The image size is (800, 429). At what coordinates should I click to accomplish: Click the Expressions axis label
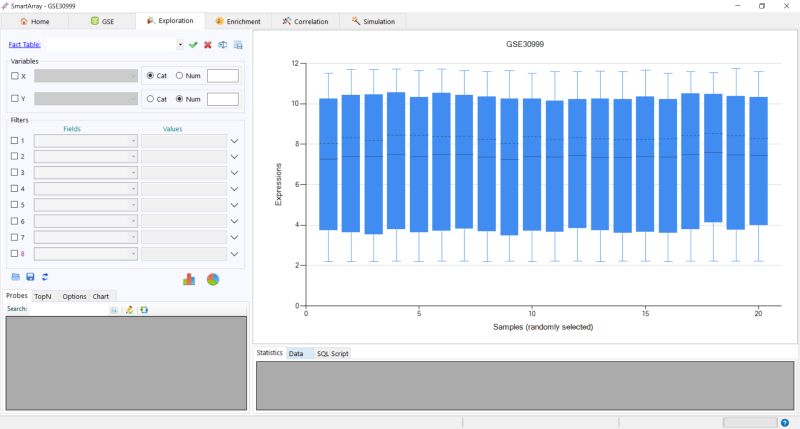click(278, 184)
